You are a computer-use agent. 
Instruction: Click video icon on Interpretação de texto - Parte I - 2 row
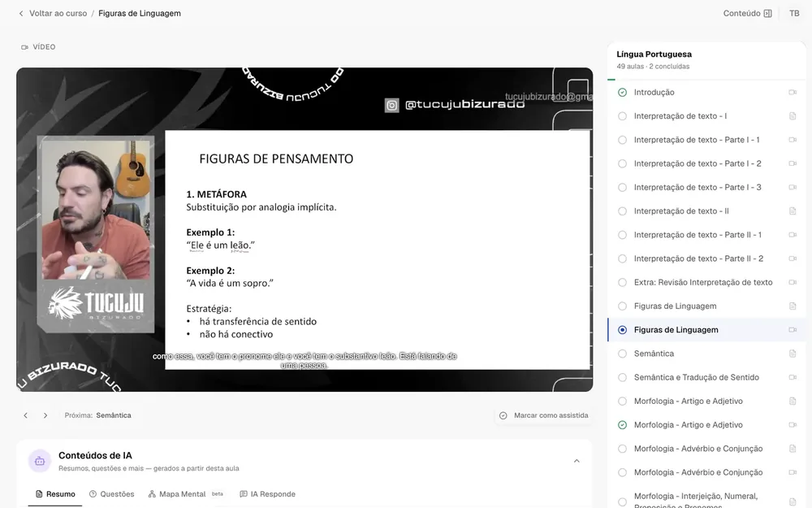coord(793,164)
